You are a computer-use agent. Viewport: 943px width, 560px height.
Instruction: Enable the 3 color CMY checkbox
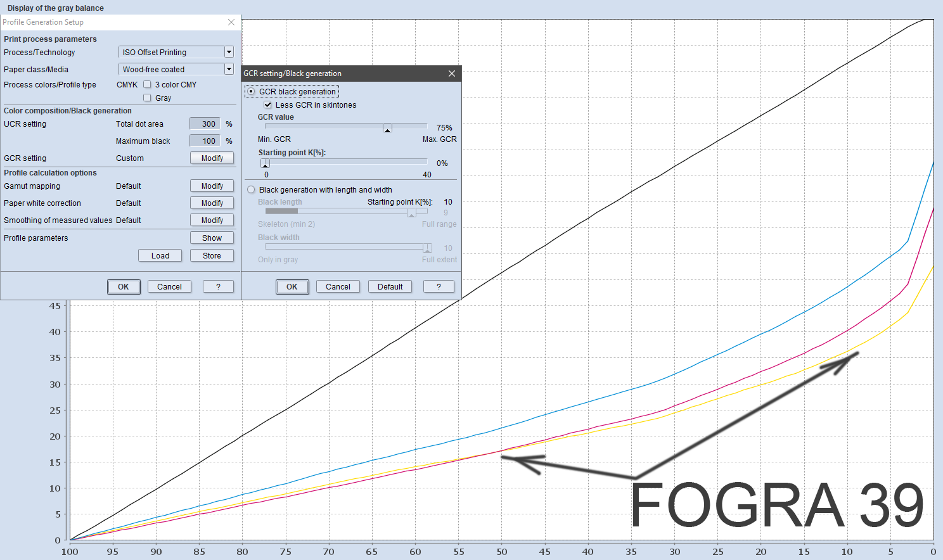pos(147,84)
